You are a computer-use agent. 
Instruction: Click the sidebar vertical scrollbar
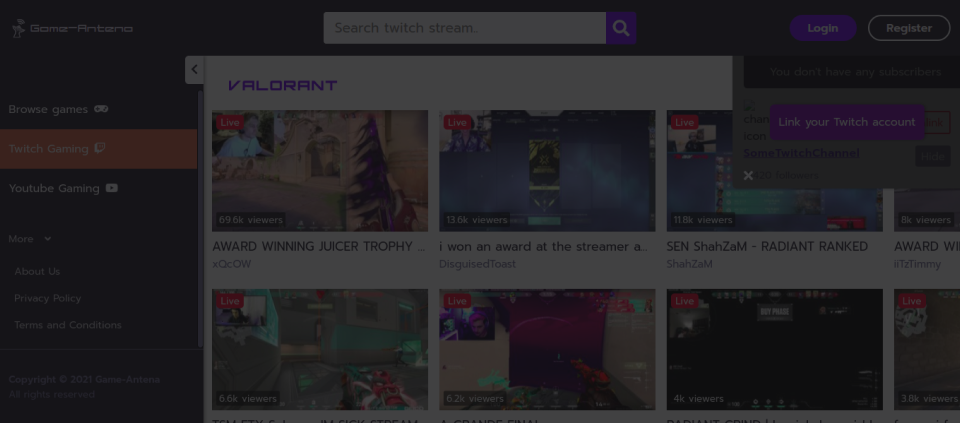point(200,219)
